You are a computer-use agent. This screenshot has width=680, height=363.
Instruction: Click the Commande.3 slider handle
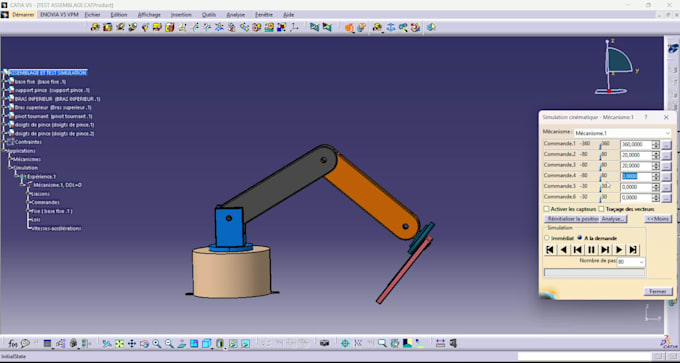601,168
